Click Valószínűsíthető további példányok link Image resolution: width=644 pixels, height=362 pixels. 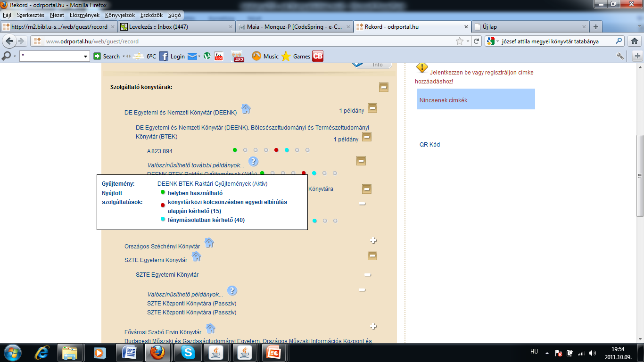coord(196,165)
